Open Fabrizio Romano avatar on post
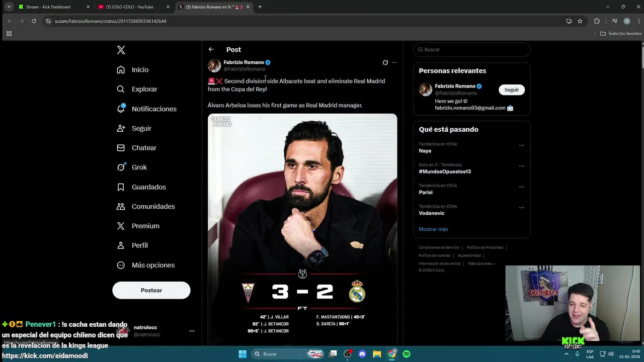The height and width of the screenshot is (362, 644). [x=214, y=65]
